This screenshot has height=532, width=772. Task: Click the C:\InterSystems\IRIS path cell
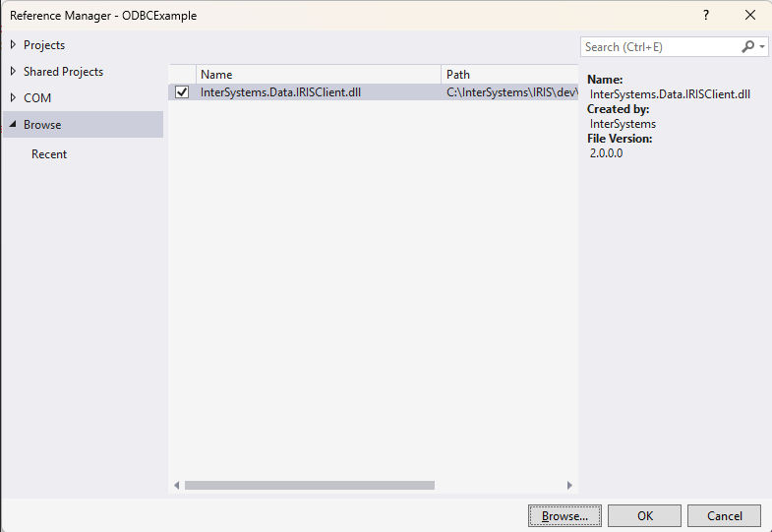tap(512, 92)
